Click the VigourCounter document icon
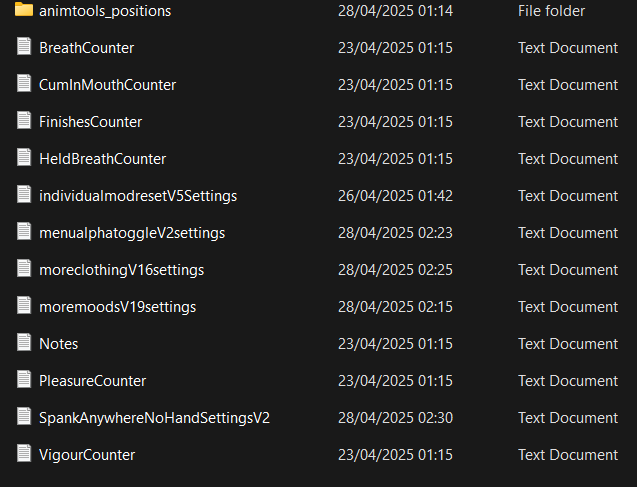The width and height of the screenshot is (637, 487). 24,454
